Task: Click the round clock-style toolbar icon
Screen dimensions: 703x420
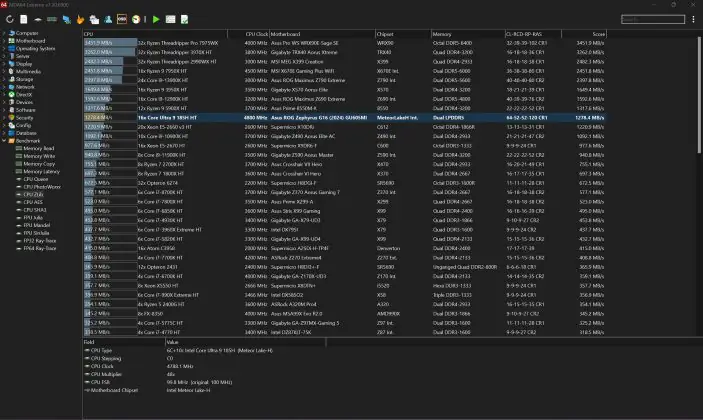Action: pyautogui.click(x=136, y=19)
